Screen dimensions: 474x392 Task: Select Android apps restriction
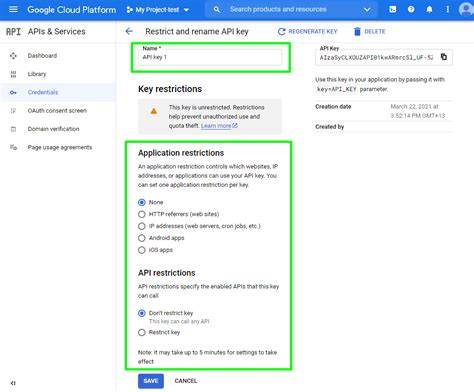pyautogui.click(x=142, y=238)
